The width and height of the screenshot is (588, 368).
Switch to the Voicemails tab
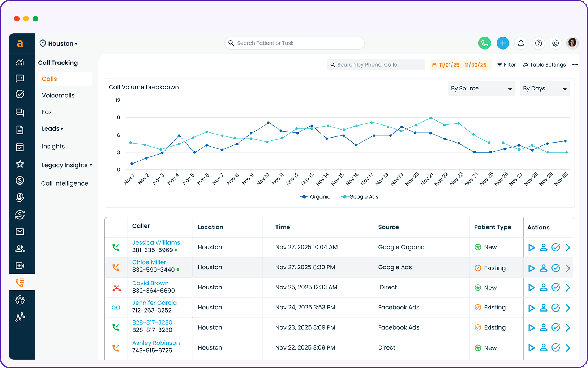point(58,95)
